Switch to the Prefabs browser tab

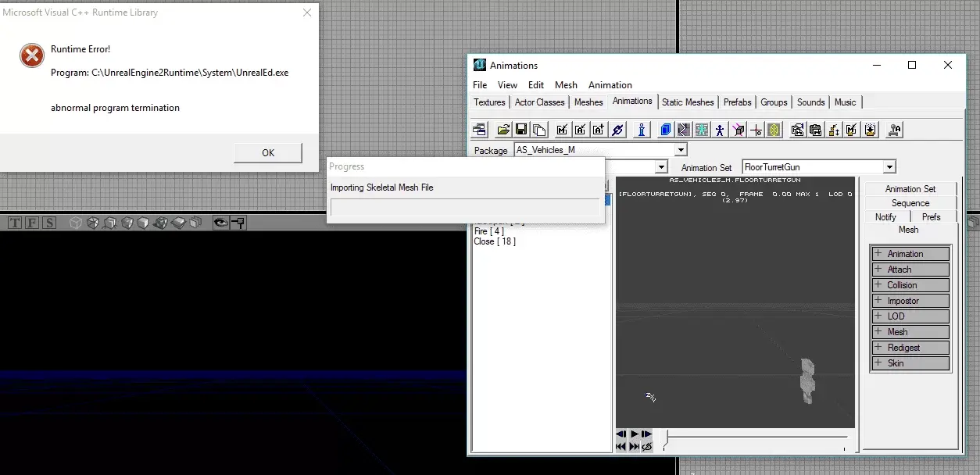tap(738, 102)
